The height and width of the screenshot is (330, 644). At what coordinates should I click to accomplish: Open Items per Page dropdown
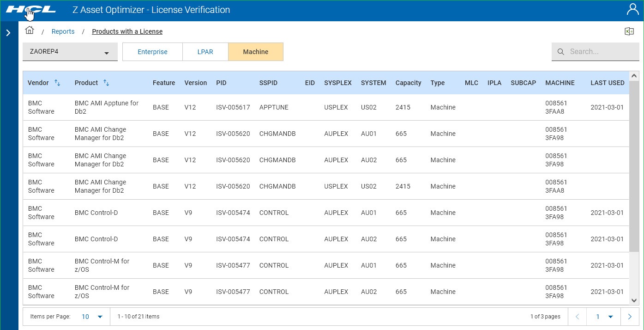(x=92, y=317)
